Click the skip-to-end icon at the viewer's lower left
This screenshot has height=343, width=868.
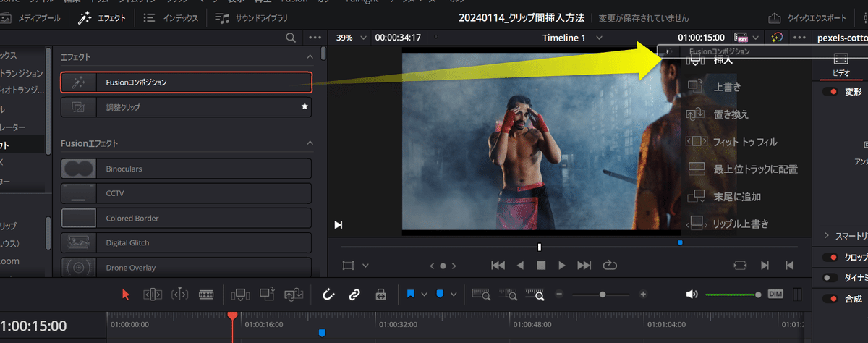click(338, 225)
